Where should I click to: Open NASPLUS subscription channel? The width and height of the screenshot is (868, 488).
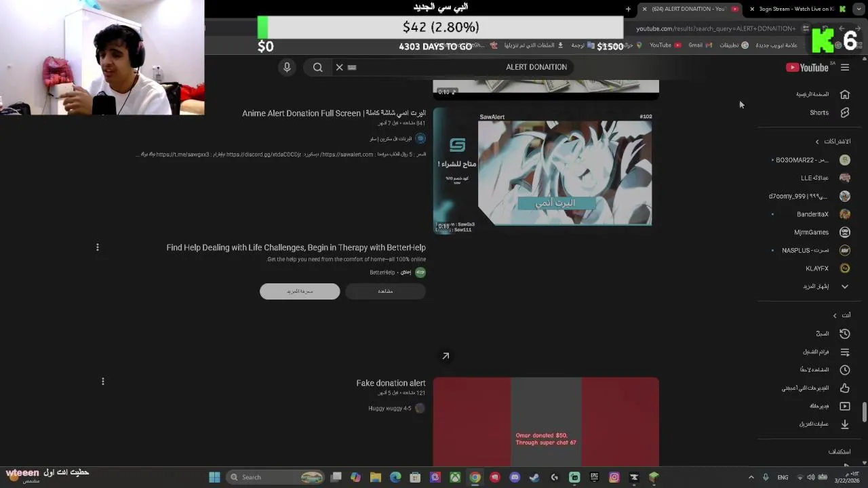click(811, 250)
